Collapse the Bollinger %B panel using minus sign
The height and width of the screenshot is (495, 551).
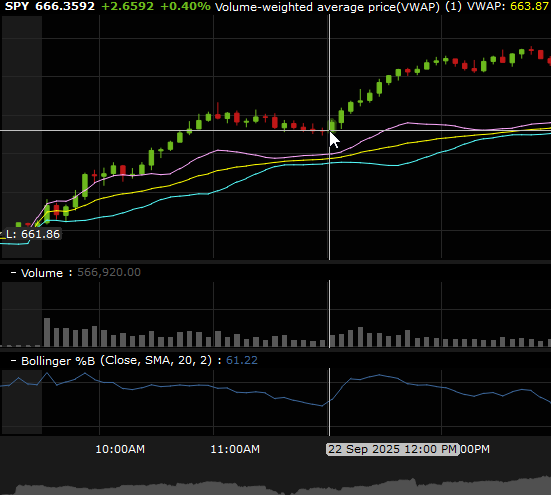click(x=14, y=361)
